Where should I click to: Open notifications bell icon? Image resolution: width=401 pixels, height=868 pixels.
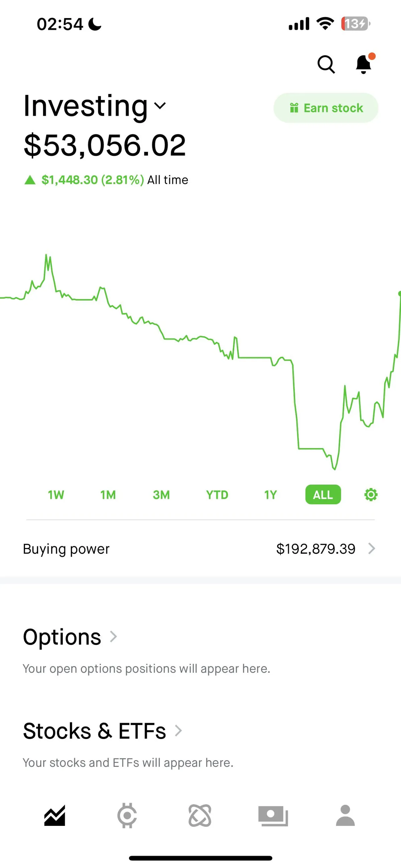click(x=364, y=64)
